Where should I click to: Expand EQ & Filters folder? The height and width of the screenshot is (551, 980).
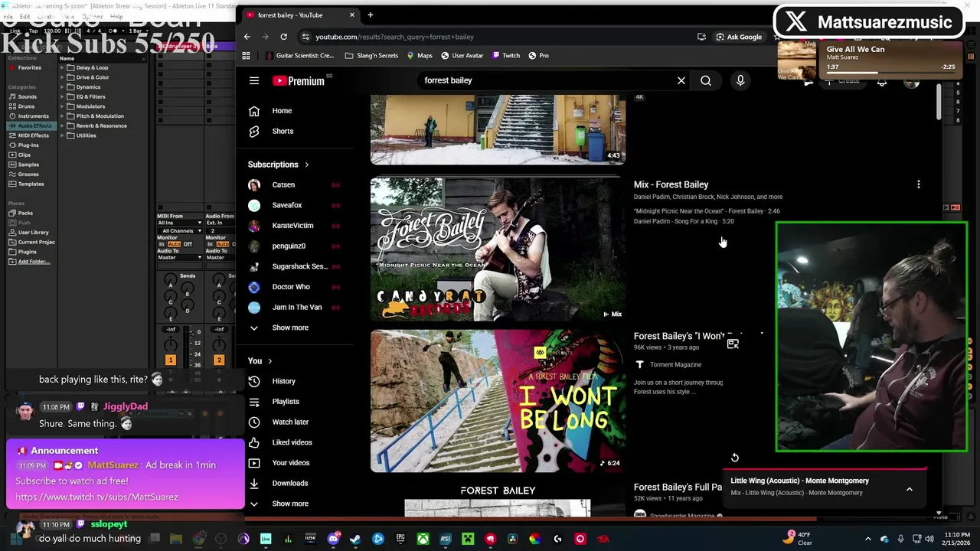pyautogui.click(x=63, y=97)
